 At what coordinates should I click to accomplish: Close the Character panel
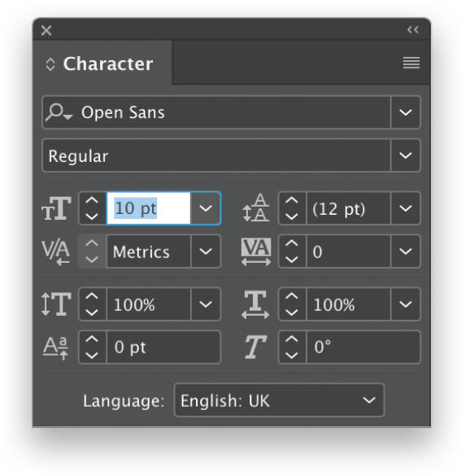[46, 30]
